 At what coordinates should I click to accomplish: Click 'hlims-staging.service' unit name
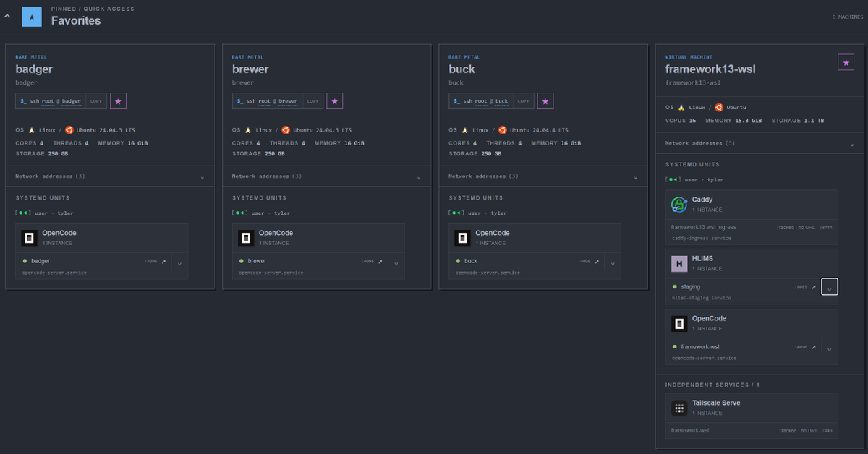tap(702, 298)
